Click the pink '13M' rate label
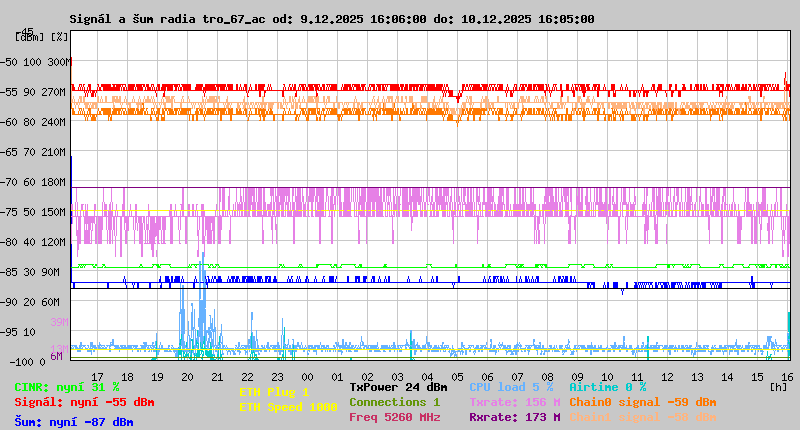 59,349
